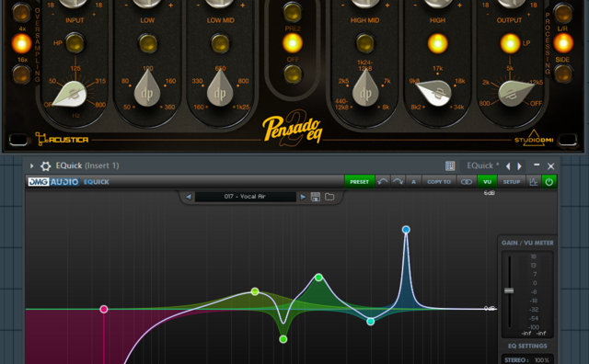
Task: Toggle the EQuick power bypass button
Action: 549,182
